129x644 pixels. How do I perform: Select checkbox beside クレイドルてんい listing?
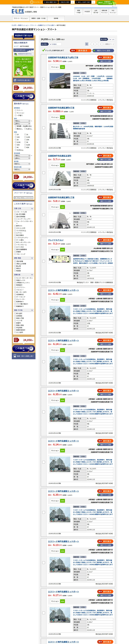44,261
